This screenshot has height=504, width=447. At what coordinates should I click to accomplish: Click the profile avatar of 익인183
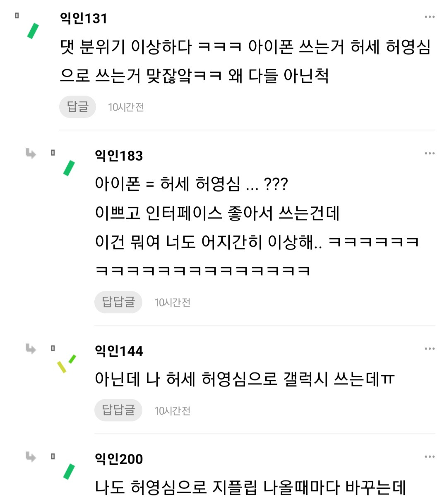pos(69,168)
